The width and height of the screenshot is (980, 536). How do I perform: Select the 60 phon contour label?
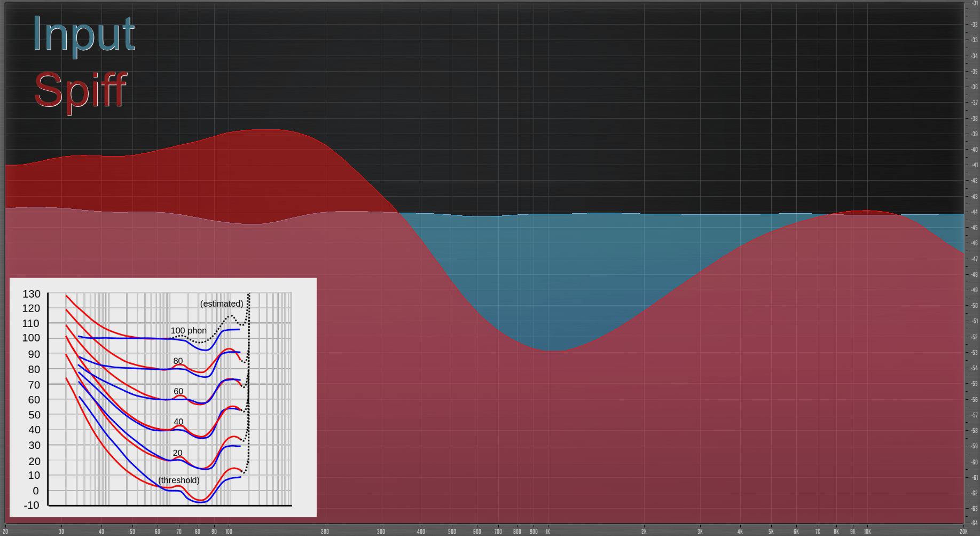click(178, 391)
